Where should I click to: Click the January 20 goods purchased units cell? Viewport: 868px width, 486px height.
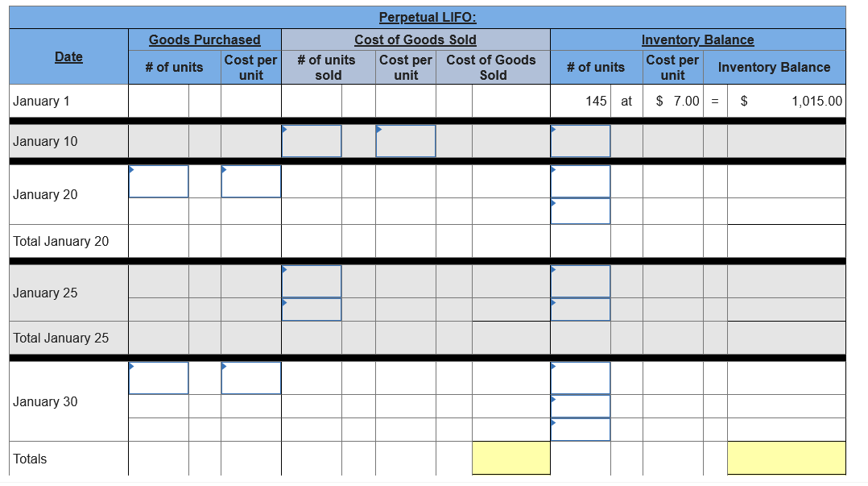pos(158,181)
